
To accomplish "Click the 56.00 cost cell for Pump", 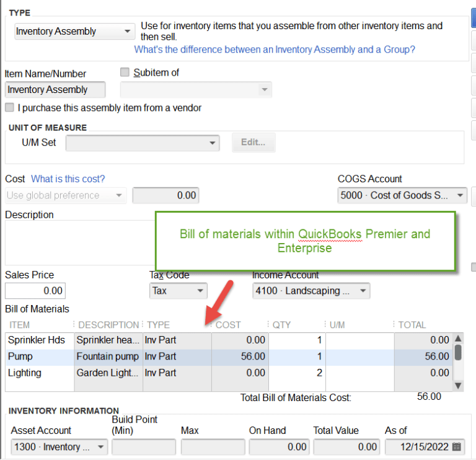I will (x=240, y=356).
